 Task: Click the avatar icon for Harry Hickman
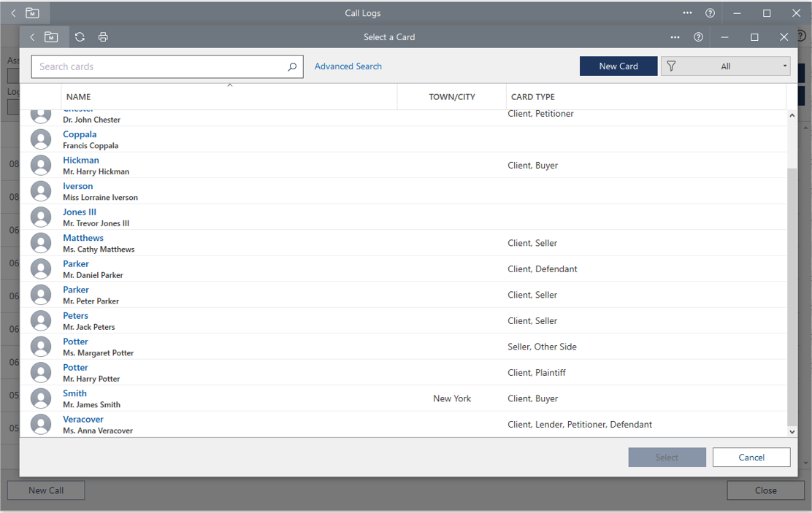pos(41,165)
